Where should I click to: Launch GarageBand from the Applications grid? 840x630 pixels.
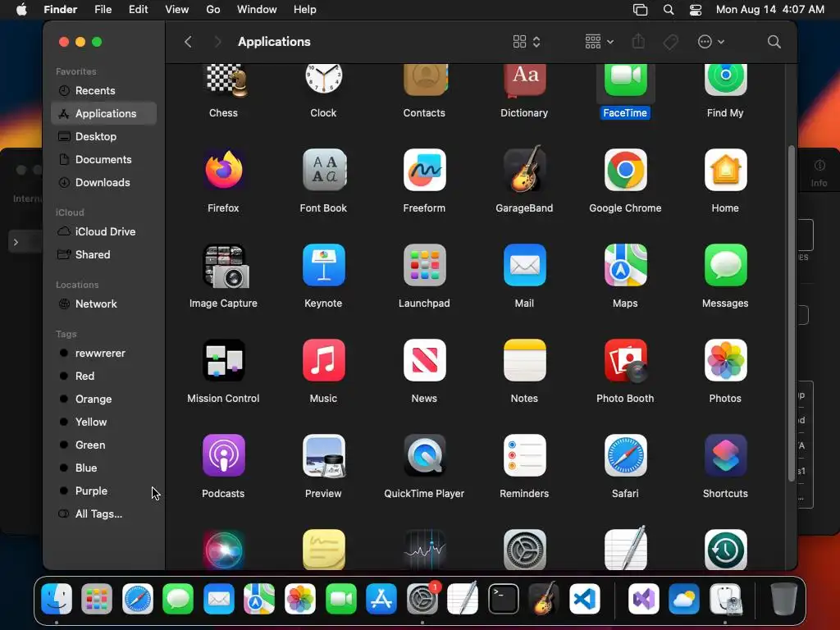524,170
